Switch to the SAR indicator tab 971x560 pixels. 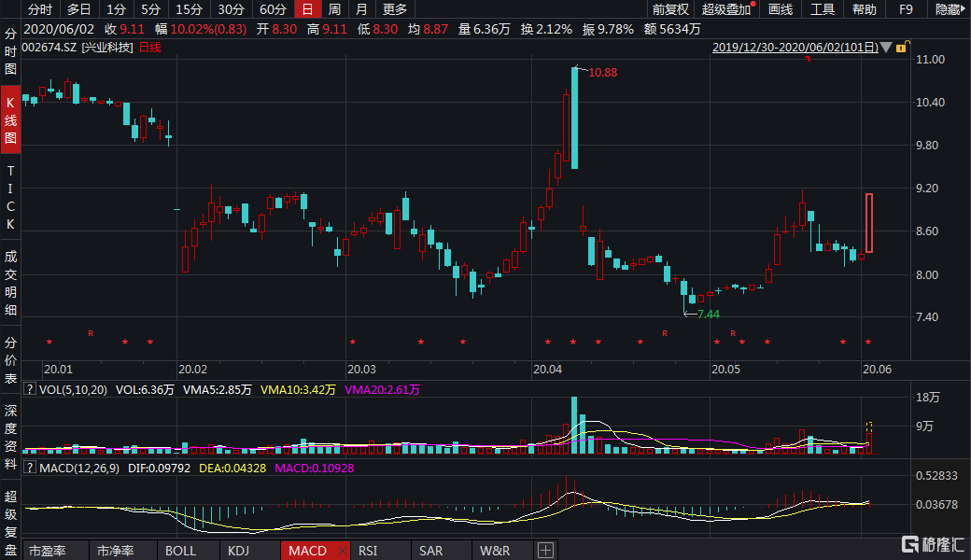coord(431,551)
